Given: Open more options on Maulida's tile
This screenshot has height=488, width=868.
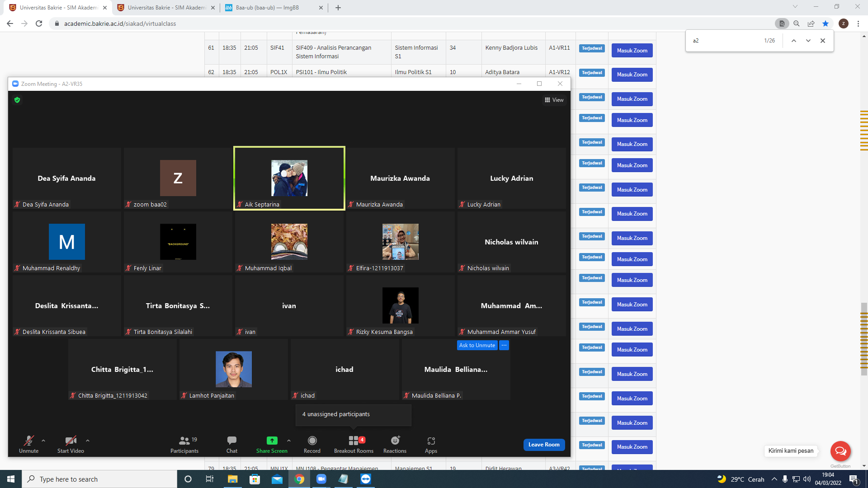Looking at the screenshot, I should [504, 345].
